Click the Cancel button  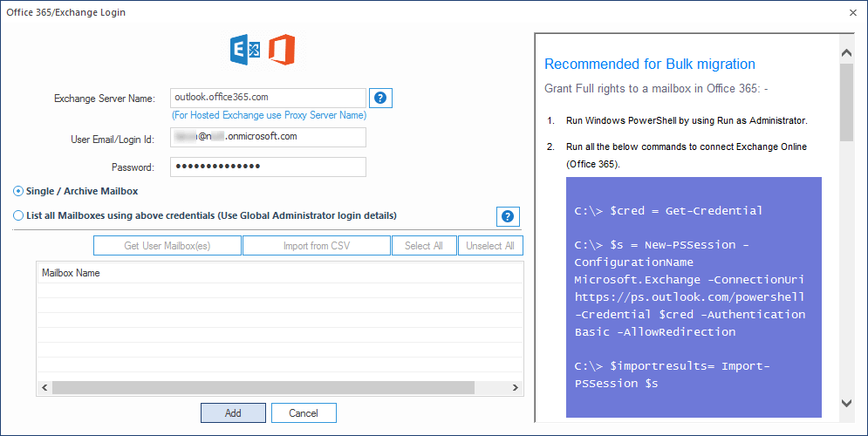pyautogui.click(x=304, y=412)
